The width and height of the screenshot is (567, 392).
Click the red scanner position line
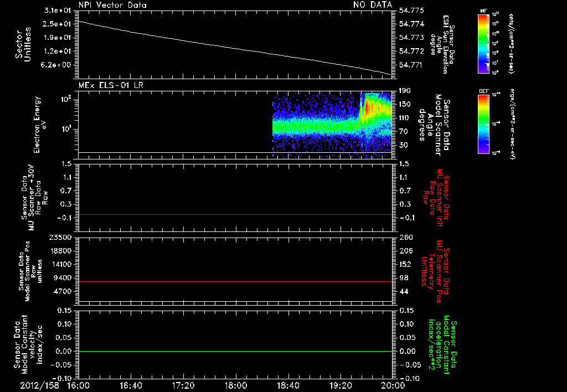coord(235,281)
